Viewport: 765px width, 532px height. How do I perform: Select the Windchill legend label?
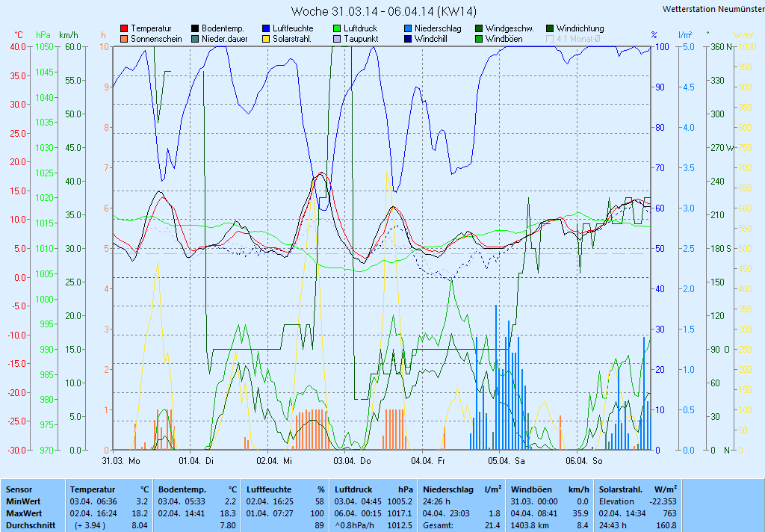(x=431, y=39)
